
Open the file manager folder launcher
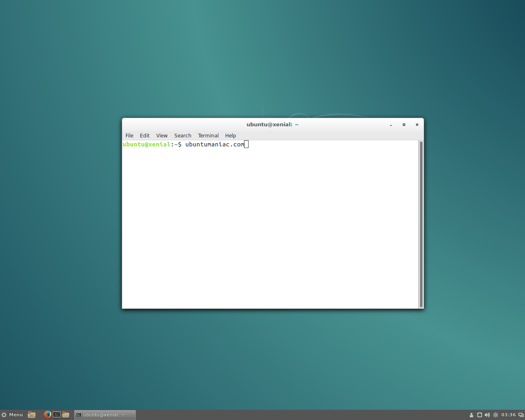[66, 415]
